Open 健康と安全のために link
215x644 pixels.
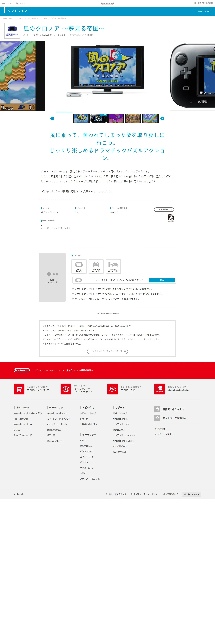coord(116,494)
